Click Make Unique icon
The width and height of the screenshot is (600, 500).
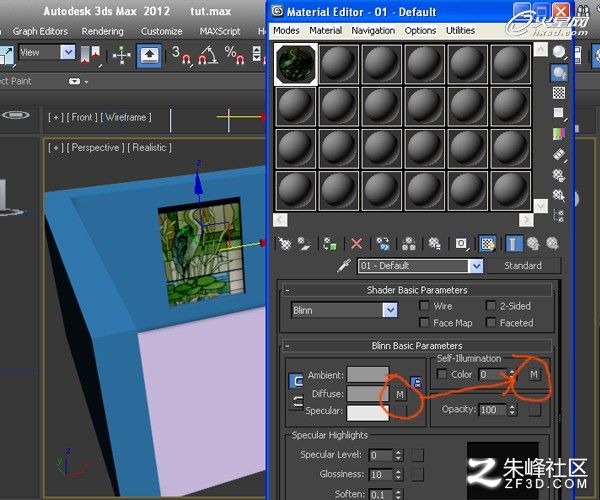click(x=409, y=244)
